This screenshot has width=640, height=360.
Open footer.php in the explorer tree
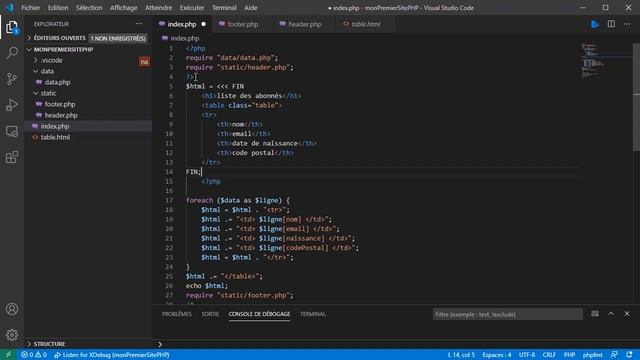60,104
